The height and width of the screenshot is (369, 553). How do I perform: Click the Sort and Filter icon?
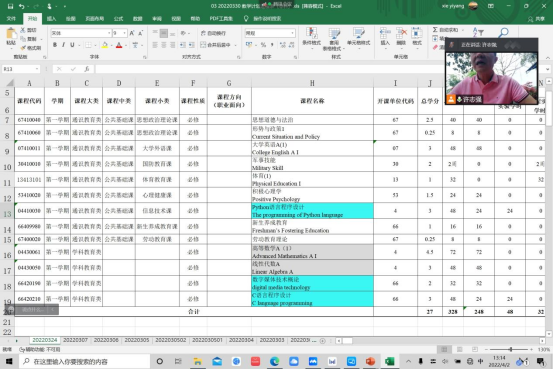click(x=478, y=32)
